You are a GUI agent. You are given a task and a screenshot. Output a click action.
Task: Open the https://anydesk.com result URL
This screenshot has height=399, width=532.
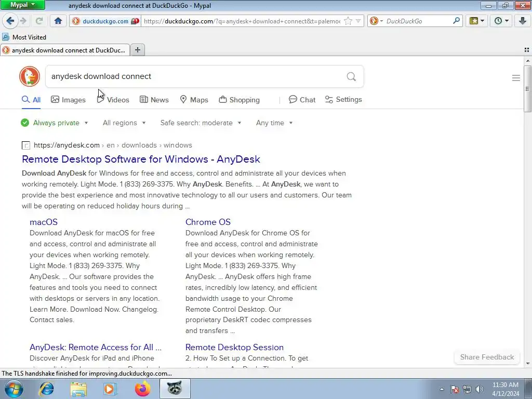tap(66, 145)
